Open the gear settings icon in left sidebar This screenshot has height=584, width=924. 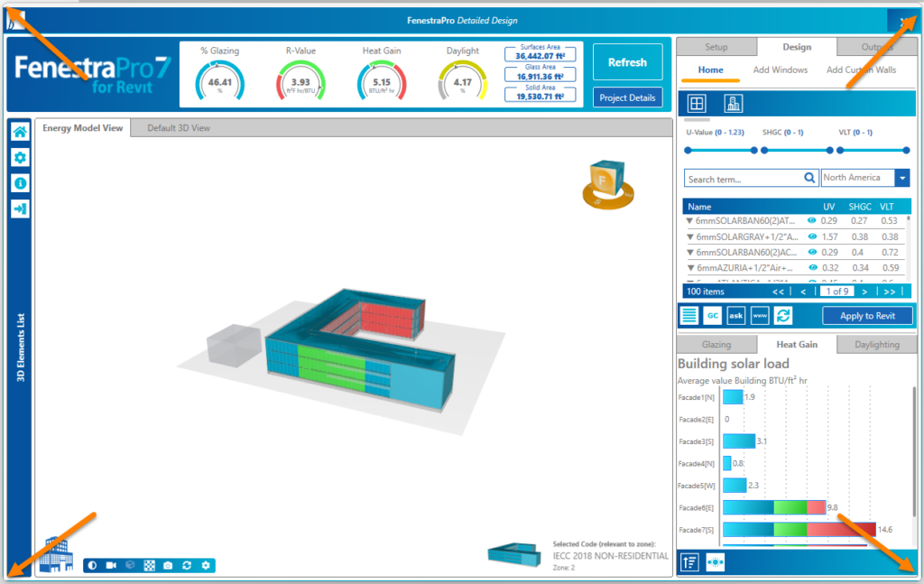pyautogui.click(x=20, y=157)
